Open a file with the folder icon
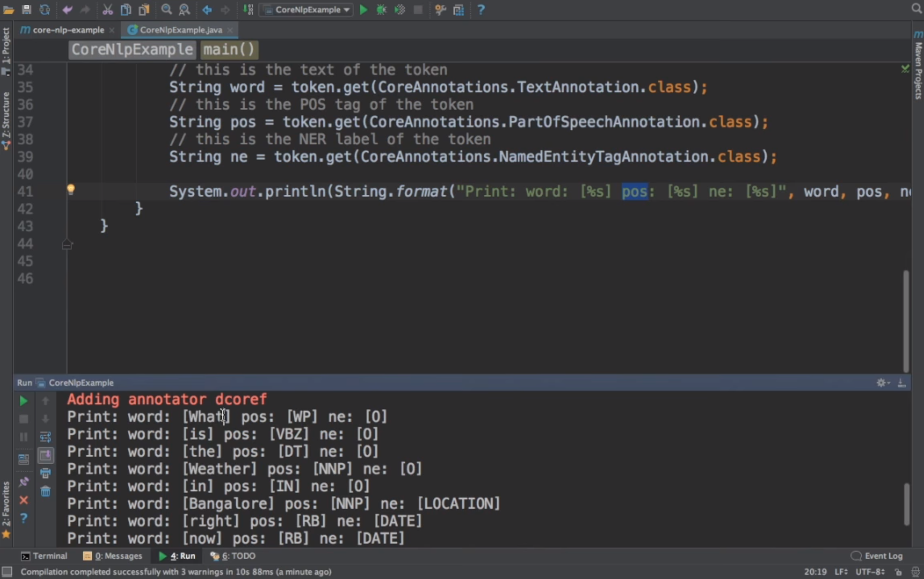The image size is (924, 579). tap(9, 10)
